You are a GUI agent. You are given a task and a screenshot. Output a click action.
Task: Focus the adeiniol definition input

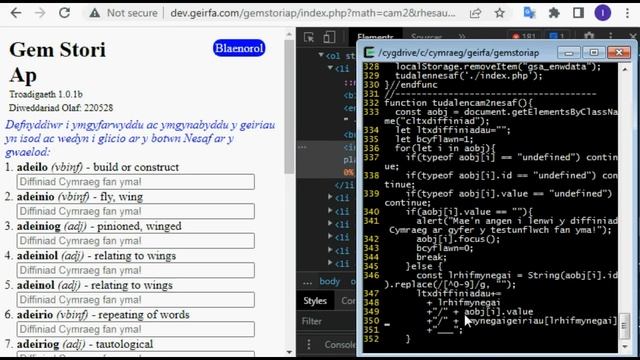[x=136, y=270]
